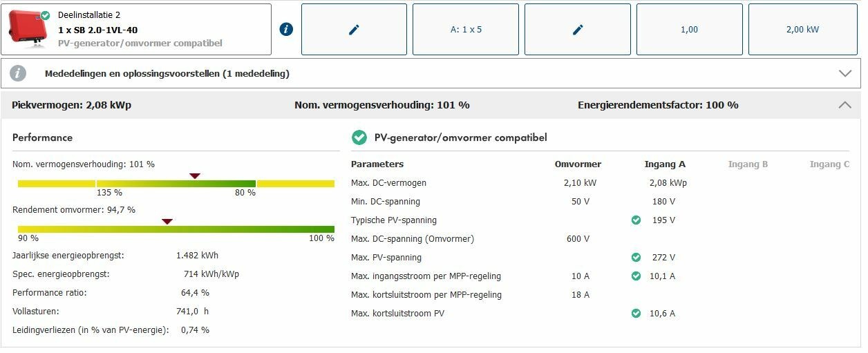Click the 1,00 value box
Image resolution: width=868 pixels, height=353 pixels.
point(689,30)
